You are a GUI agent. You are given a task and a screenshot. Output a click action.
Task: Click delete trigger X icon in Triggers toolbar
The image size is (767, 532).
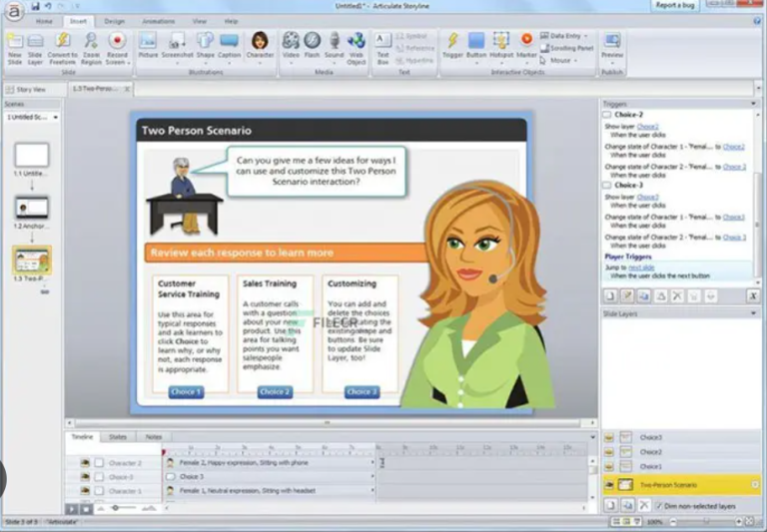677,295
